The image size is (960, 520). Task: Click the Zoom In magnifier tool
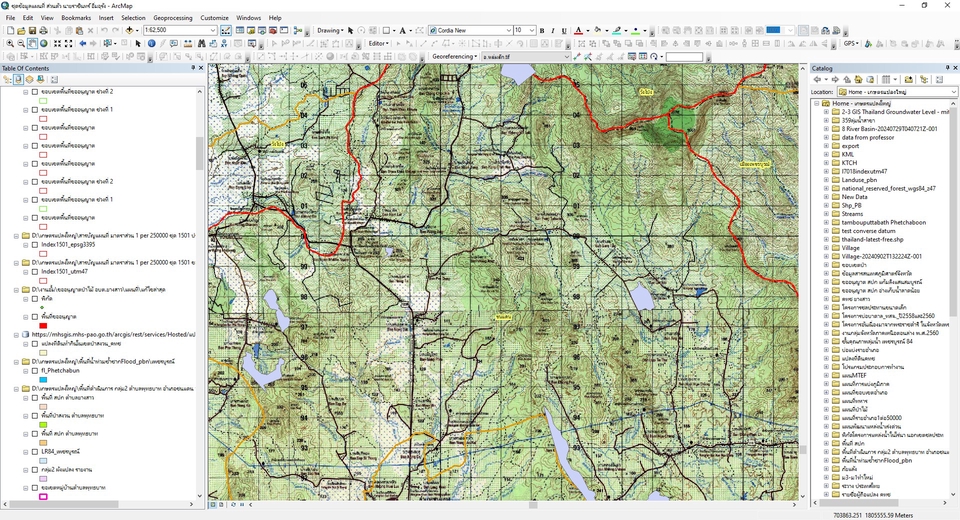9,44
